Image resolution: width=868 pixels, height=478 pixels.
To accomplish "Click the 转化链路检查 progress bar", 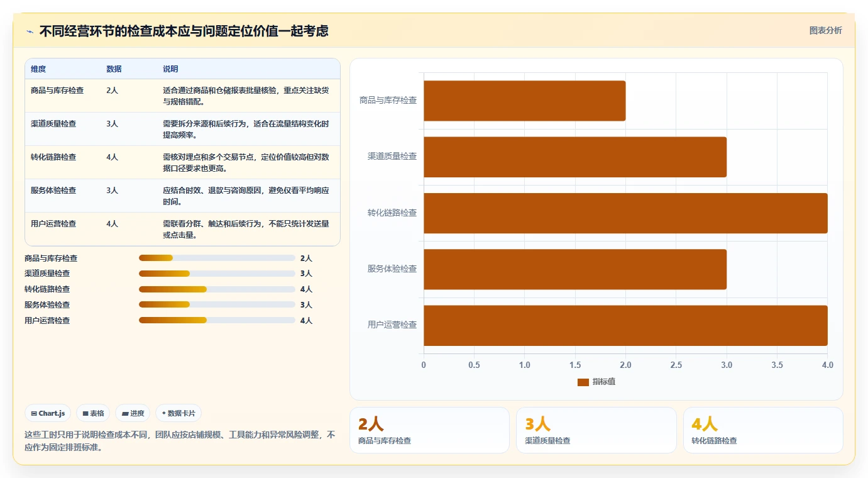I will [217, 289].
